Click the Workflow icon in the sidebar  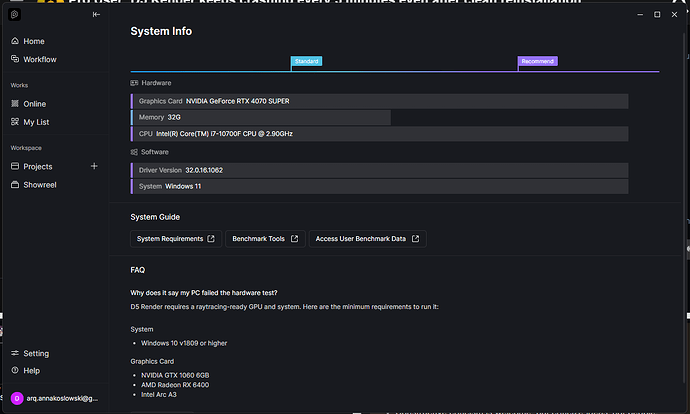pos(15,59)
